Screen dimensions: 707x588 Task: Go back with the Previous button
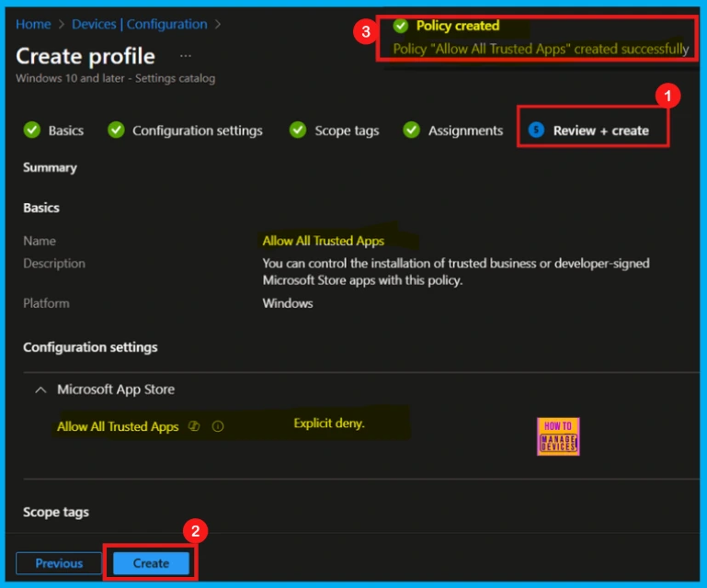(x=59, y=563)
